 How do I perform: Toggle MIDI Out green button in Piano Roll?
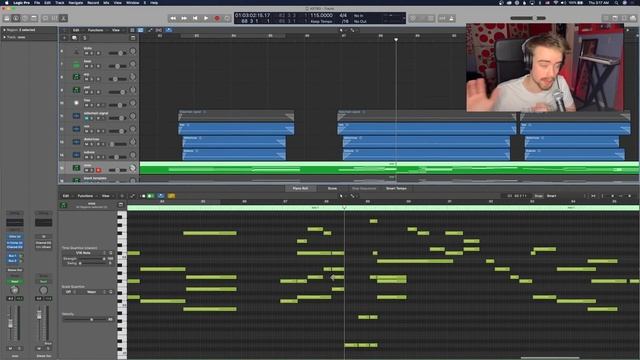pyautogui.click(x=150, y=196)
